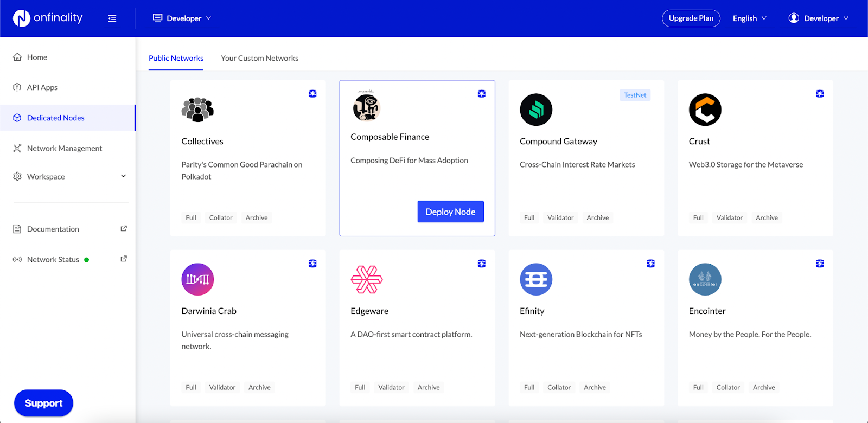Click the Workspace gear icon

[x=17, y=176]
